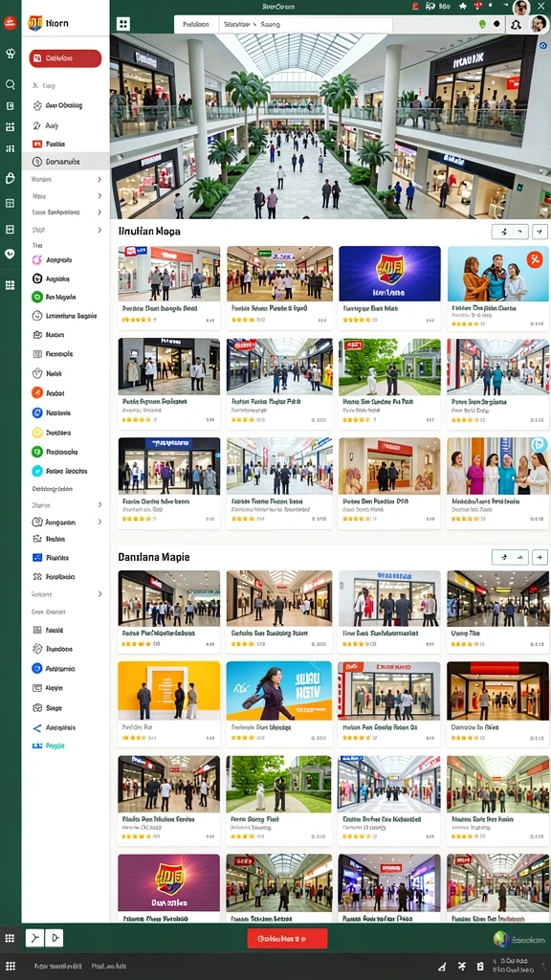This screenshot has height=980, width=551.
Task: Expand the first chevron item in the sidebar
Action: click(x=66, y=179)
